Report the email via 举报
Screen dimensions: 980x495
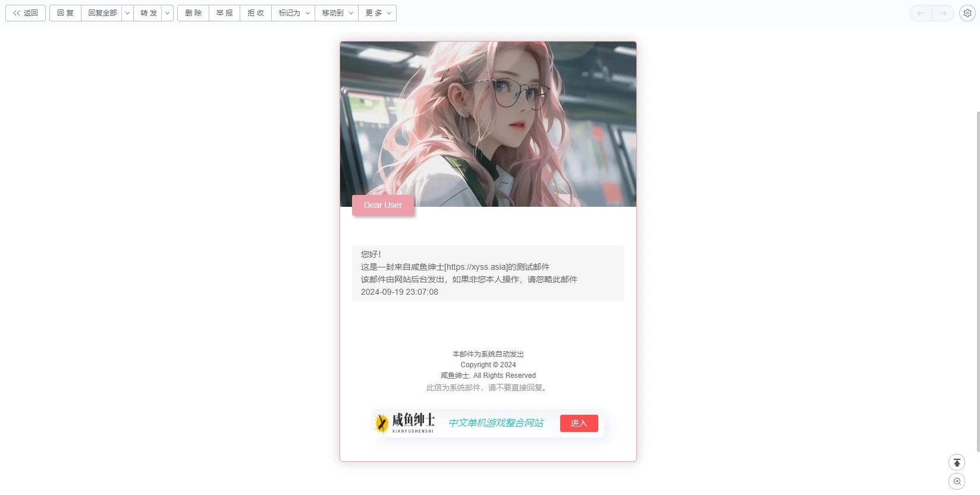pos(225,13)
